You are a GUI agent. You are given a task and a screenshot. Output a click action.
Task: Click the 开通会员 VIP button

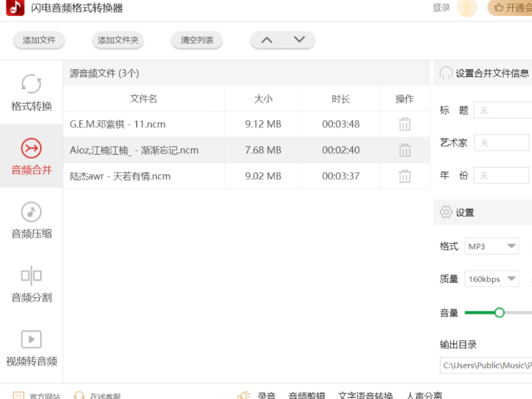tap(510, 7)
